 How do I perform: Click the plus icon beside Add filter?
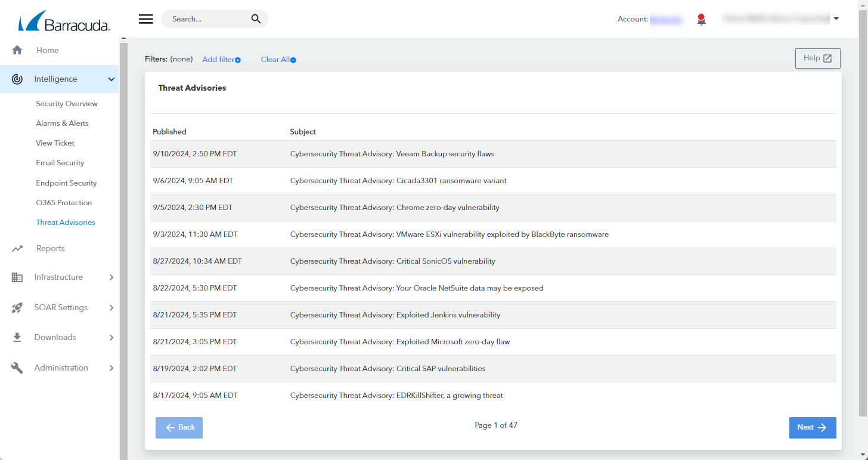tap(238, 60)
